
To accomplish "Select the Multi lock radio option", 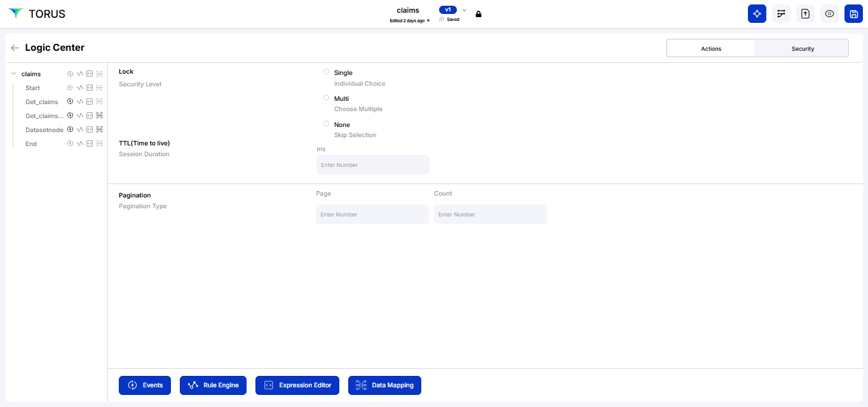I will pos(327,98).
